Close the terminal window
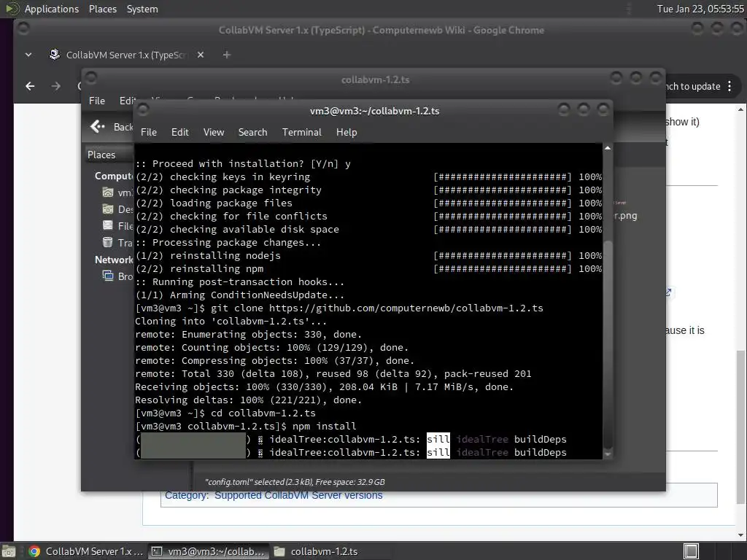The image size is (747, 560). tap(603, 110)
